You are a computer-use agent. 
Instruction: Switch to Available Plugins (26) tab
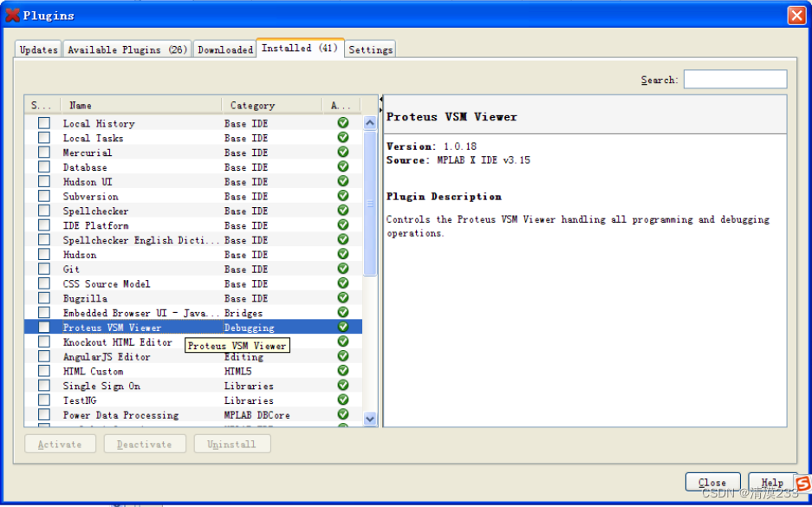pos(127,49)
